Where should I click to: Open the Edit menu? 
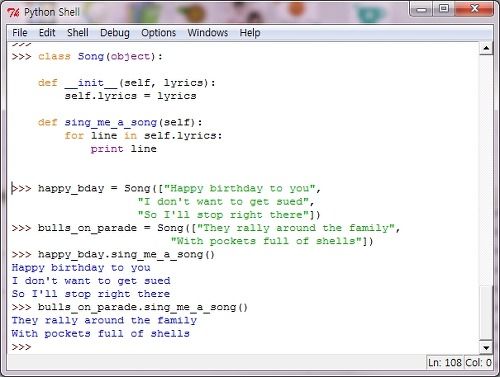pyautogui.click(x=47, y=33)
